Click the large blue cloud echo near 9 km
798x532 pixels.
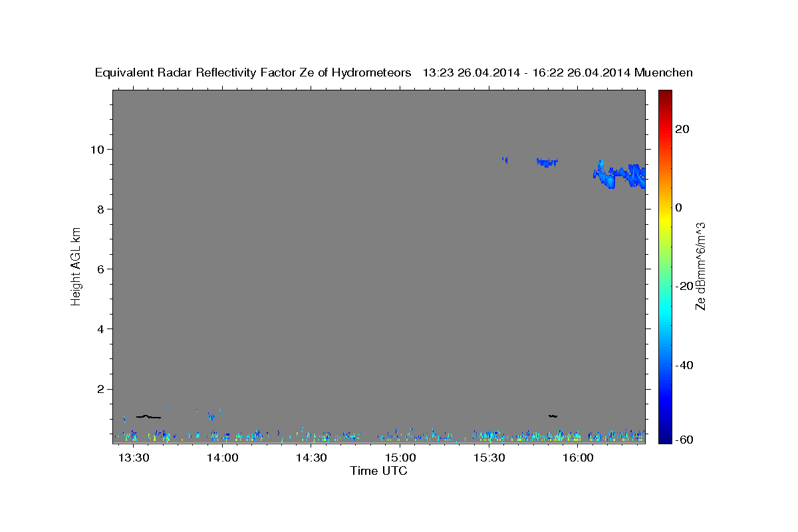click(x=620, y=176)
